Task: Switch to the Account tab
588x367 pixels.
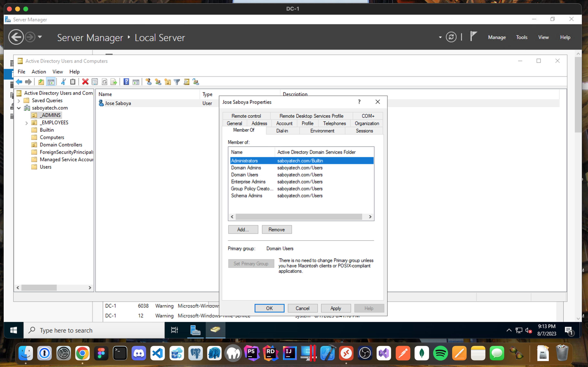Action: 284,123
